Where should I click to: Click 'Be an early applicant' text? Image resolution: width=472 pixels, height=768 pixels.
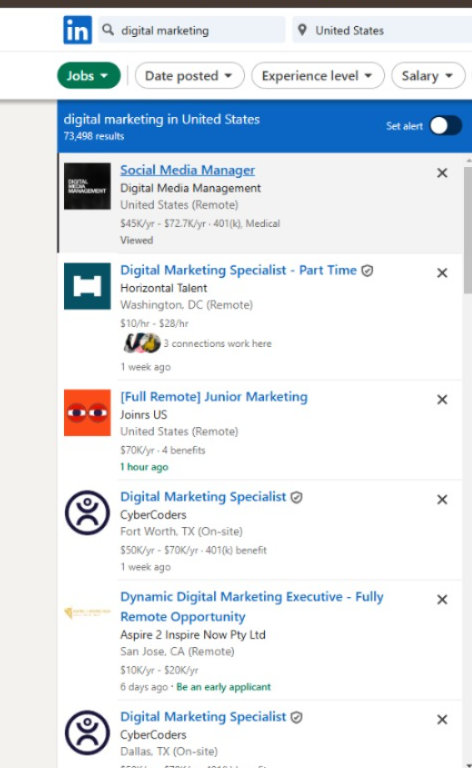coord(223,687)
